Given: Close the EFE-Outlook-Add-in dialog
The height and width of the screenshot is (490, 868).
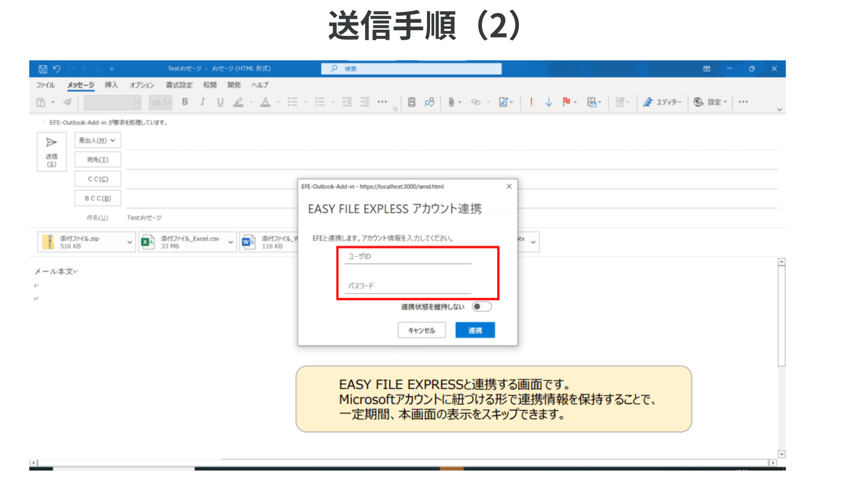Looking at the screenshot, I should [509, 186].
